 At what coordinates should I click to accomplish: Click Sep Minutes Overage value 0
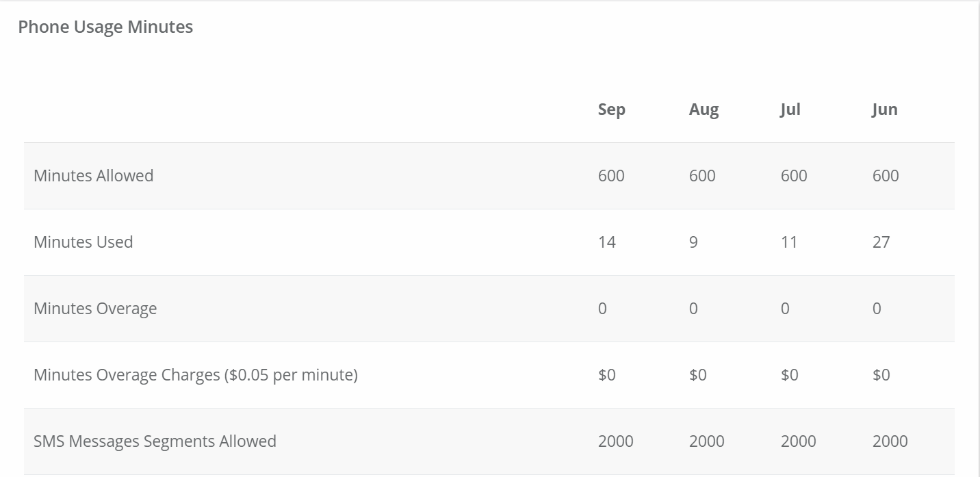pos(602,309)
